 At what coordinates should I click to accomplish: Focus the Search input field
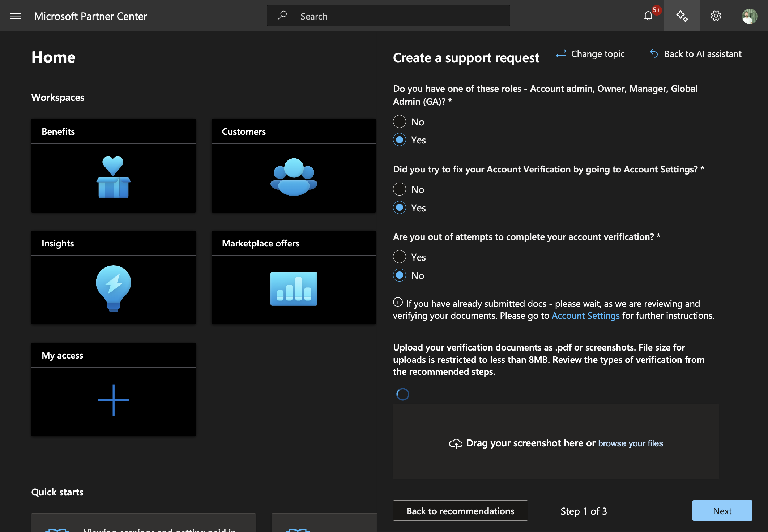pos(388,16)
